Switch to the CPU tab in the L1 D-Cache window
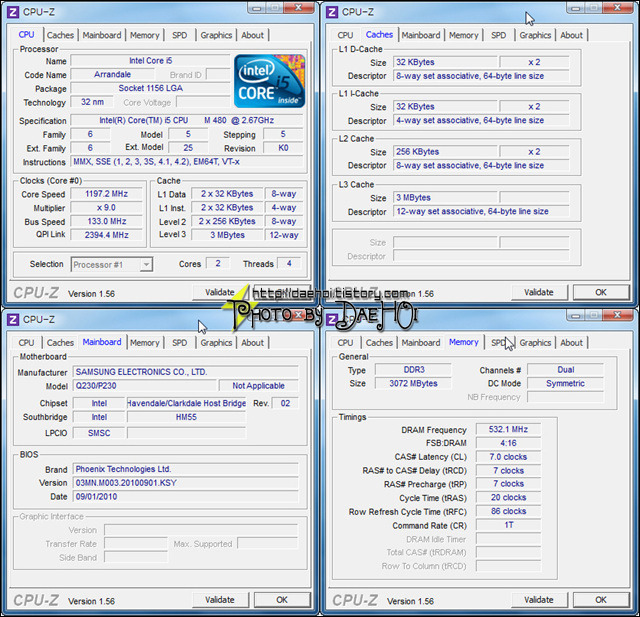The width and height of the screenshot is (640, 617). tap(345, 35)
